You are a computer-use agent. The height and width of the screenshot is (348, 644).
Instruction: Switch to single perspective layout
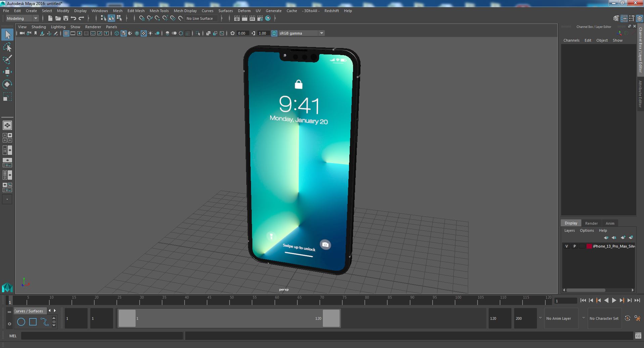(x=7, y=125)
